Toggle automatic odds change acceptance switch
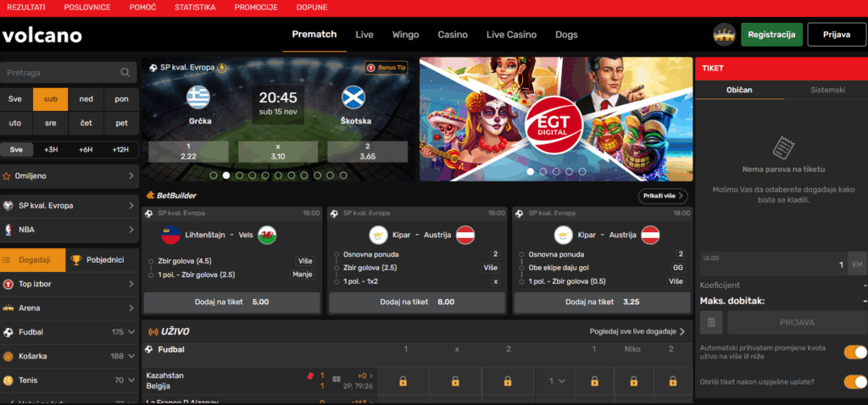 click(854, 352)
